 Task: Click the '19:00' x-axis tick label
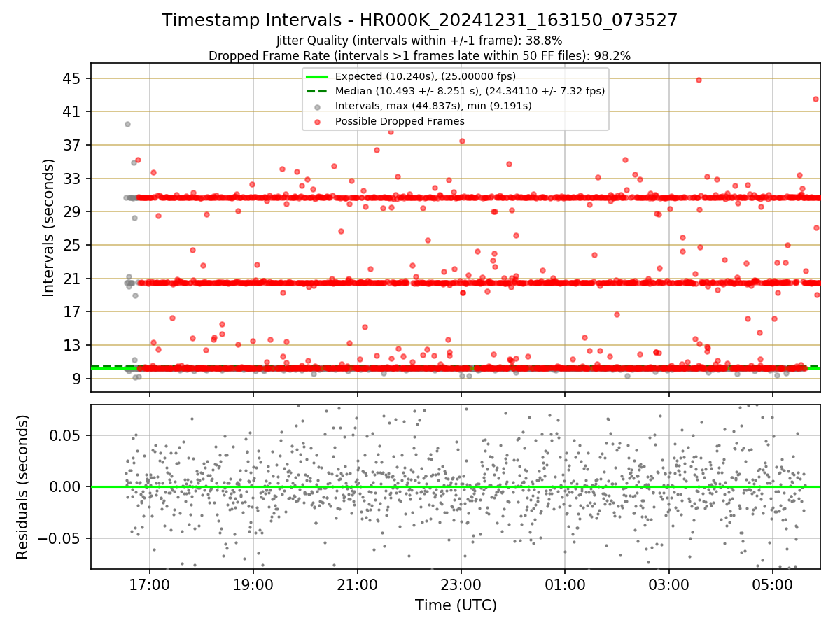click(x=253, y=584)
